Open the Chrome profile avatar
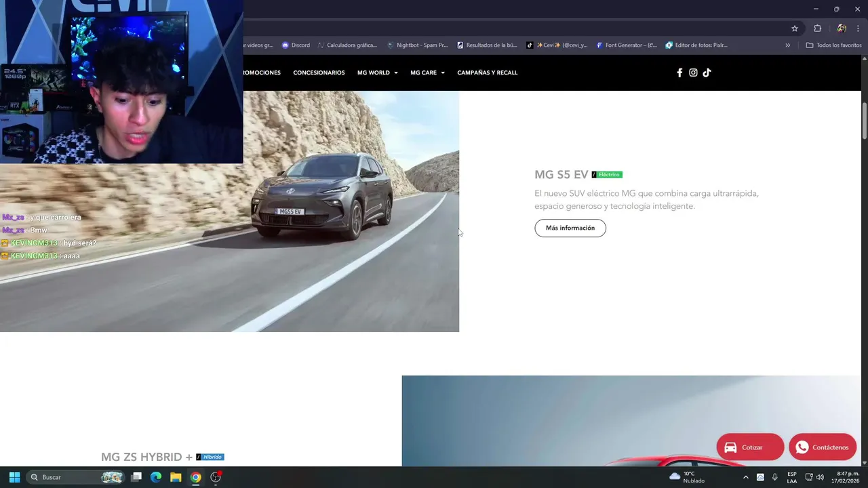This screenshot has width=868, height=488. (x=842, y=28)
